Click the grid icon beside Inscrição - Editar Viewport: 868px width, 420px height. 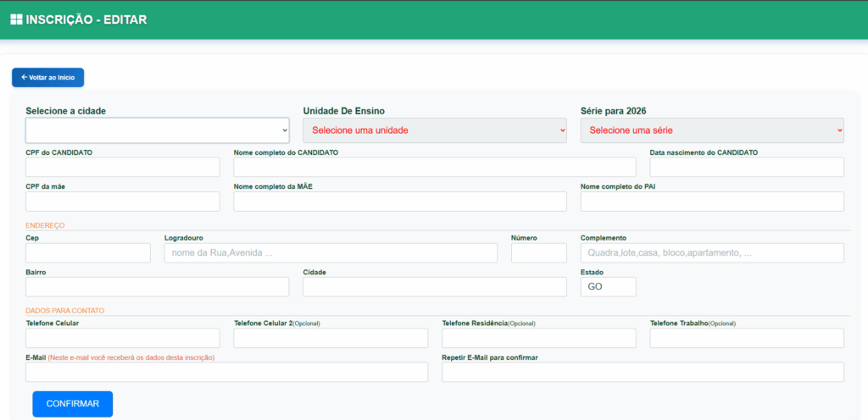pos(16,19)
